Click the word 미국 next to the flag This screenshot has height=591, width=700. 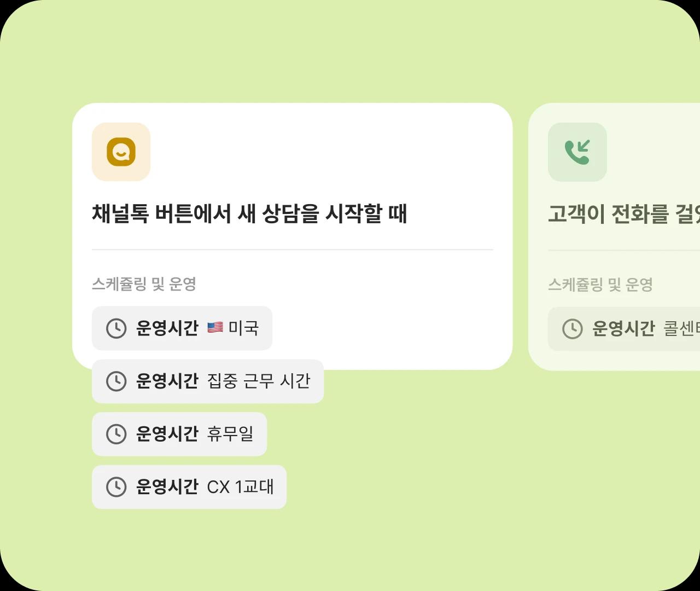pyautogui.click(x=243, y=328)
